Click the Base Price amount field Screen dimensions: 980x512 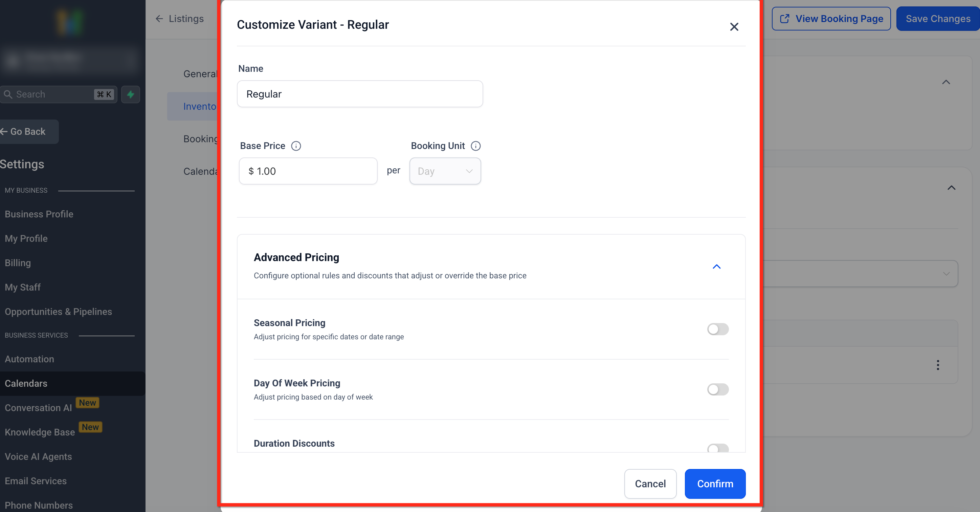click(308, 171)
